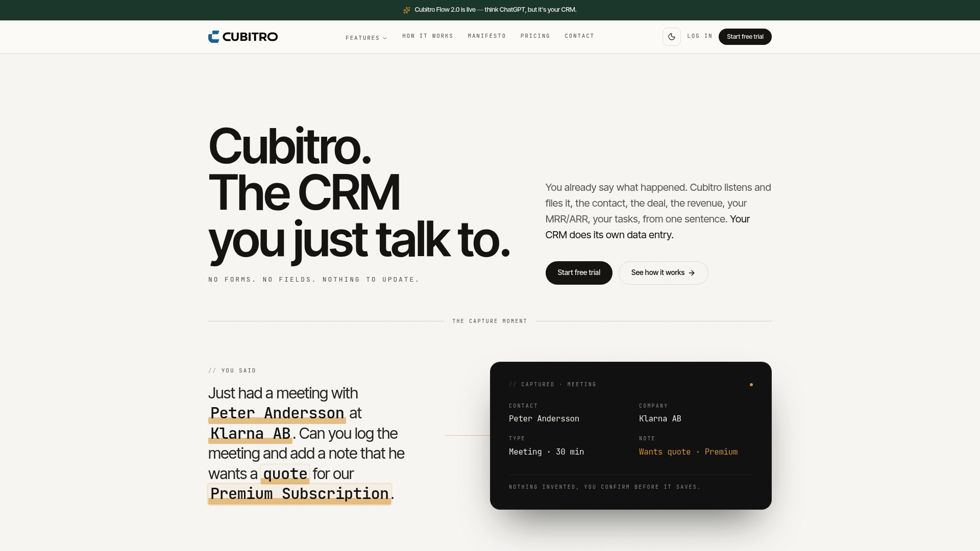Click the highlighted Klarna AB text
Screen dimensions: 980x551
tap(250, 434)
